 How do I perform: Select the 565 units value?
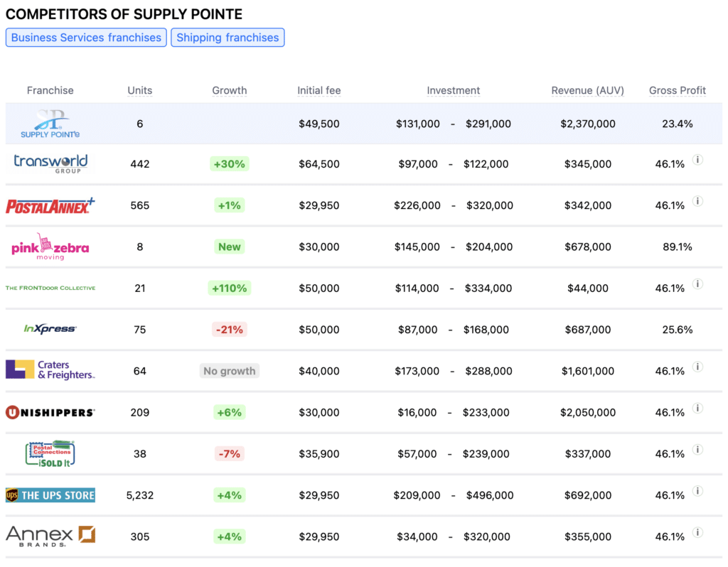pos(140,205)
